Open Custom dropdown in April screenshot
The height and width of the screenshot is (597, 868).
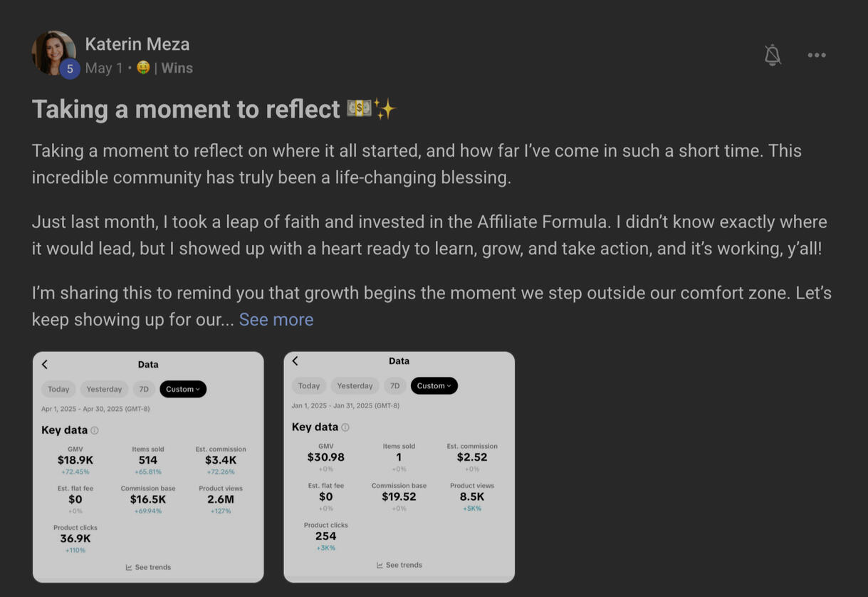183,389
